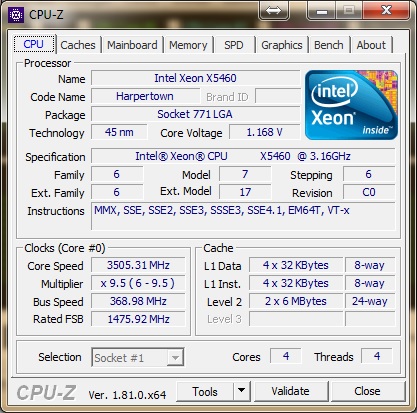Open the Bench tab
The height and width of the screenshot is (413, 417).
[x=329, y=45]
